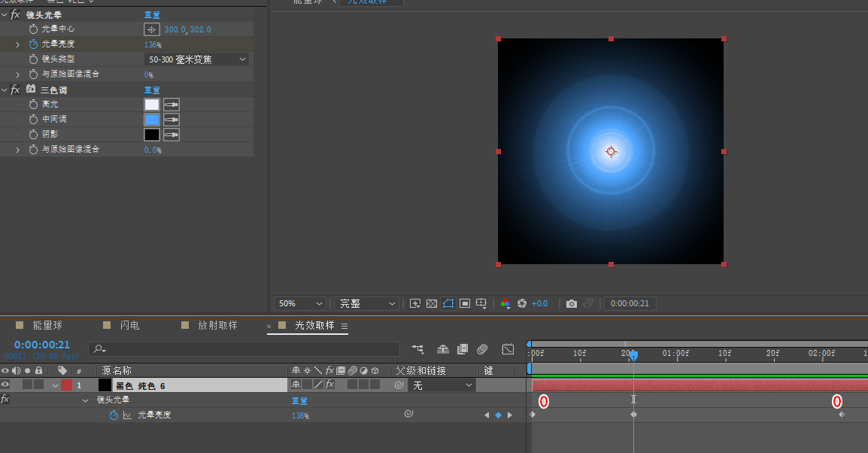Hide the 黑色 纯色 6 layer with eye
868x453 pixels.
pyautogui.click(x=5, y=385)
